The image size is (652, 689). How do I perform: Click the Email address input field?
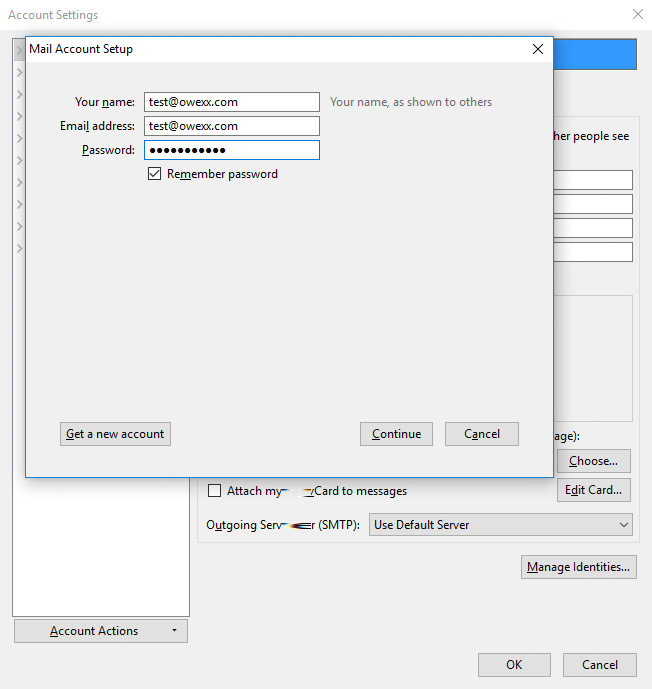click(232, 126)
